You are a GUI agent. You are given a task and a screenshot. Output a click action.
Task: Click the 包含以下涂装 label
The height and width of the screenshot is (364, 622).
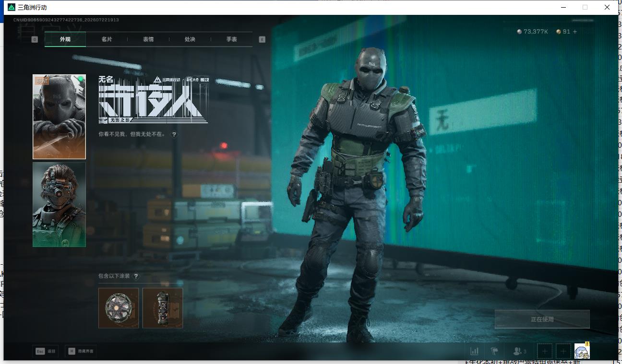[x=114, y=276]
